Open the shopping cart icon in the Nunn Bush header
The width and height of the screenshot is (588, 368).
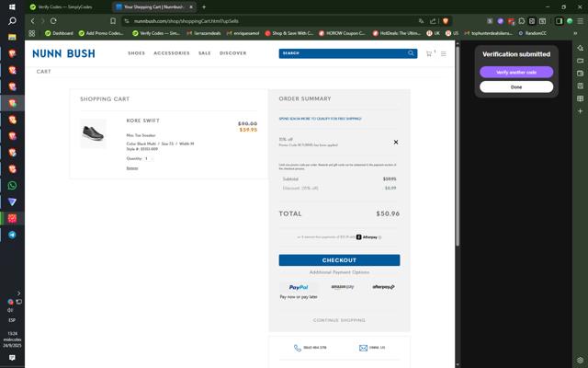point(429,53)
